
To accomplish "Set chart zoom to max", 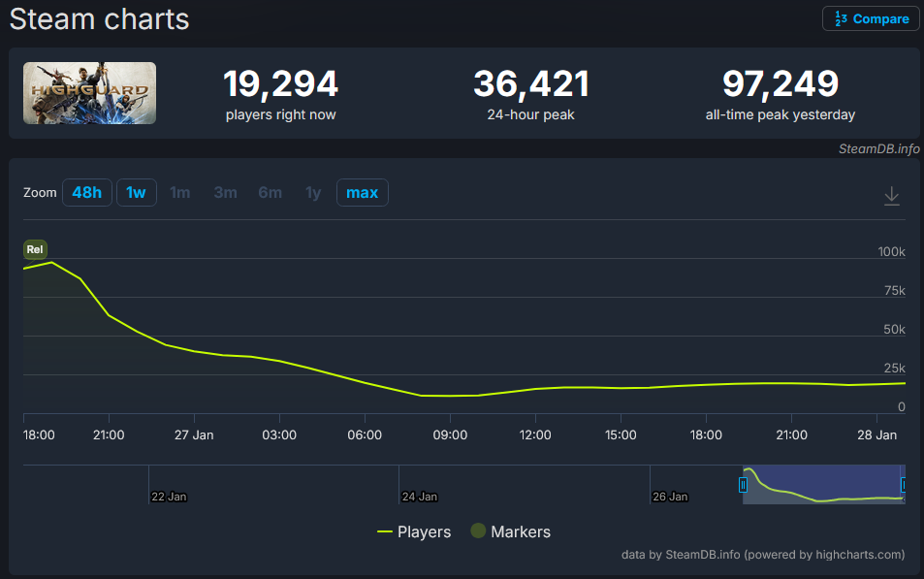I will 363,193.
